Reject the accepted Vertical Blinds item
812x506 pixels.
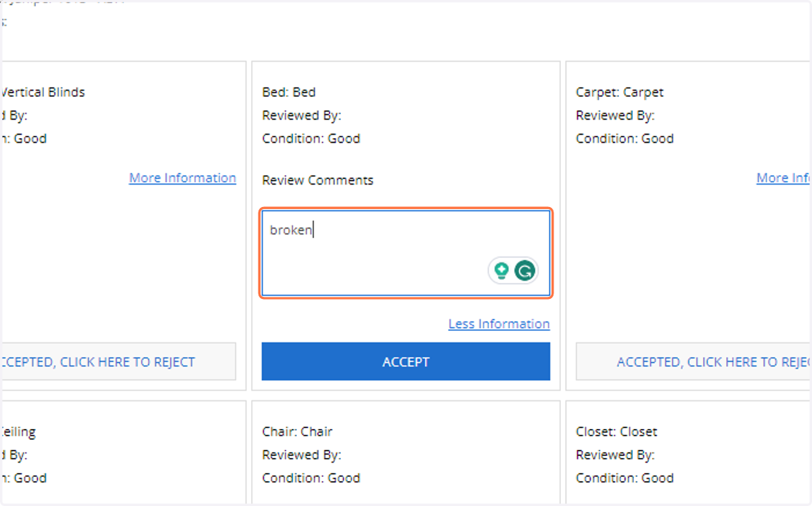pyautogui.click(x=118, y=362)
